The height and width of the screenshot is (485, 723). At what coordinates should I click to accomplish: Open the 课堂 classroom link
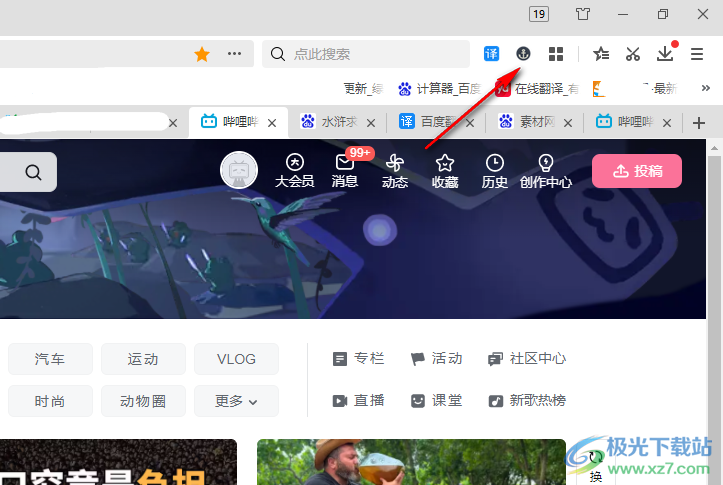(x=436, y=400)
